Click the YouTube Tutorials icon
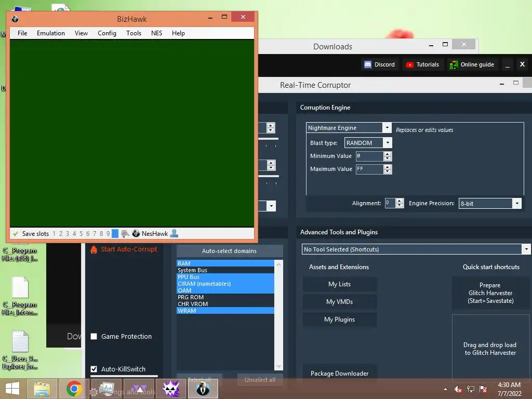 click(409, 64)
